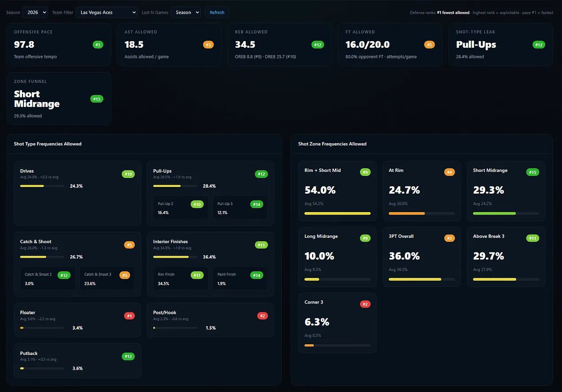The image size is (562, 392).
Task: Click the 36.0% 3PT Overall value
Action: (x=404, y=256)
